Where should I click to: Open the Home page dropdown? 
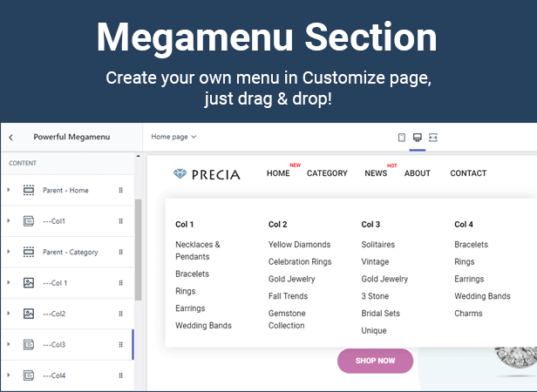click(x=173, y=137)
